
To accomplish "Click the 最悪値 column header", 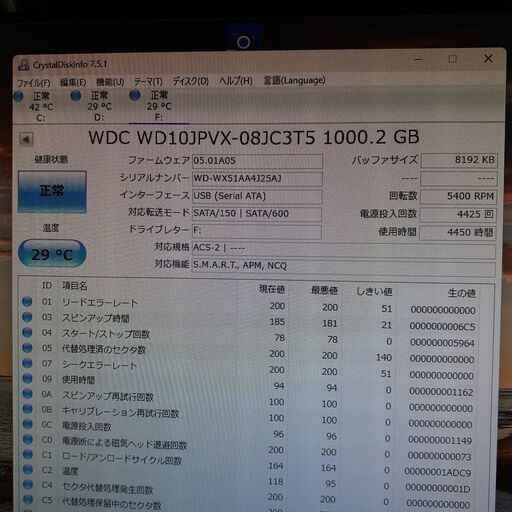I will coord(324,290).
